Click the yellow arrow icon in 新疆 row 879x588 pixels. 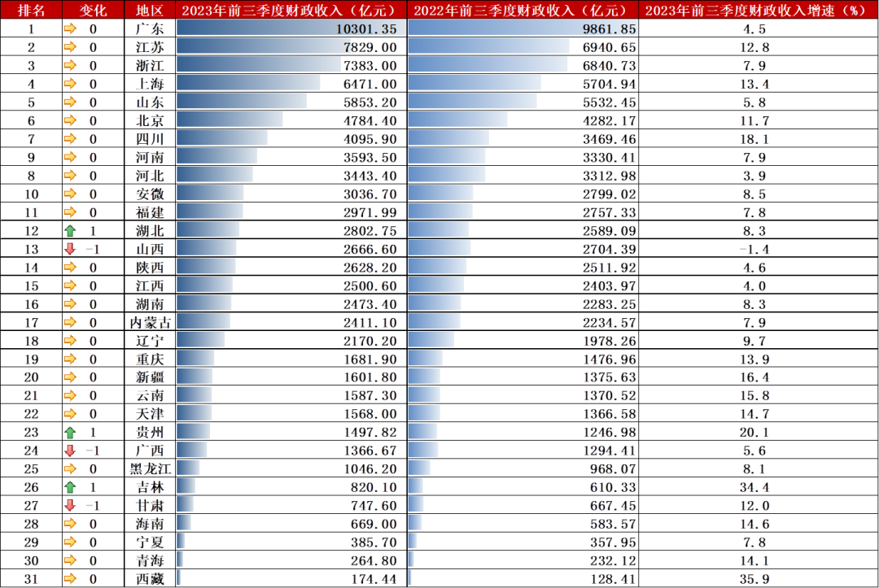(70, 377)
